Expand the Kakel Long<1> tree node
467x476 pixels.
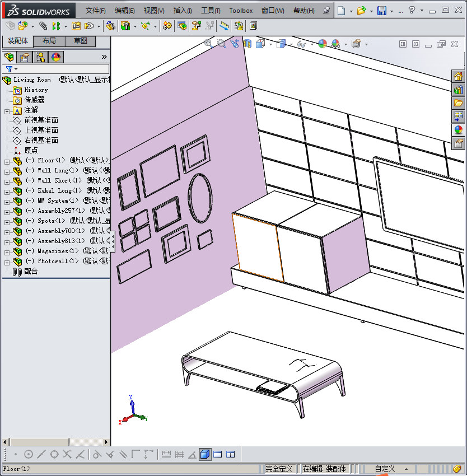[7, 192]
